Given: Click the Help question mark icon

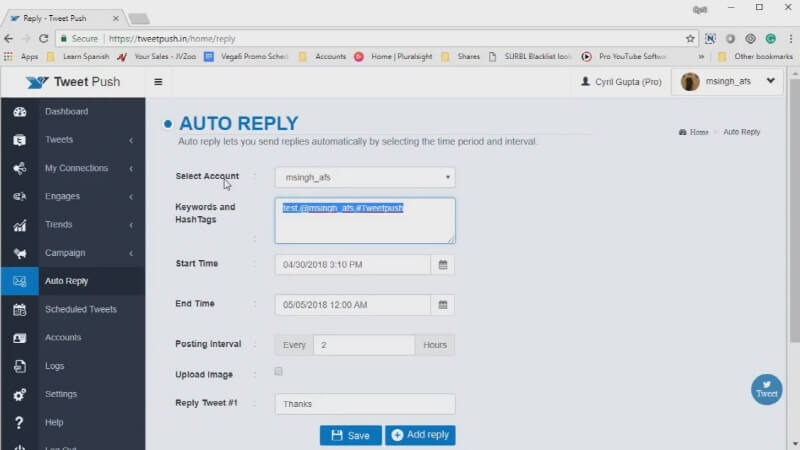Looking at the screenshot, I should click(x=19, y=422).
